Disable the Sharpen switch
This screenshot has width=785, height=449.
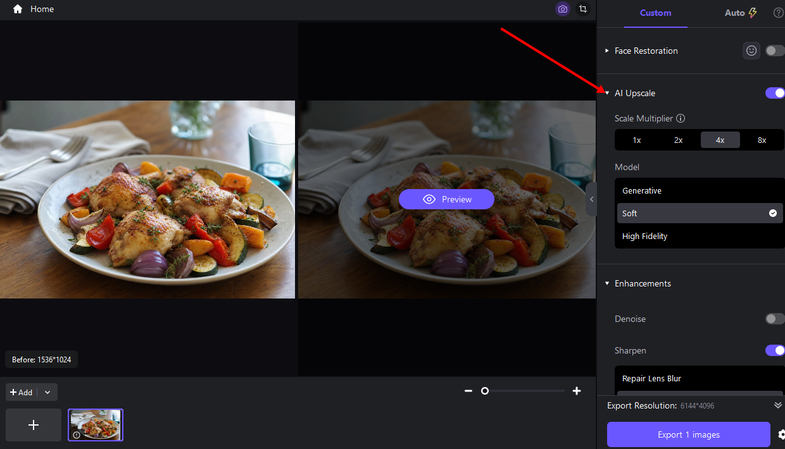[x=775, y=350]
